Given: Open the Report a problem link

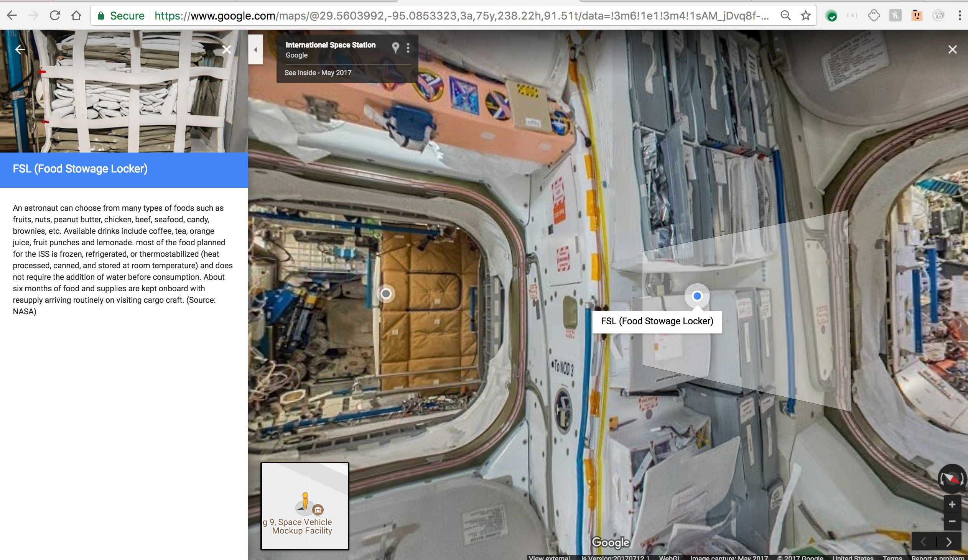Looking at the screenshot, I should 937,557.
